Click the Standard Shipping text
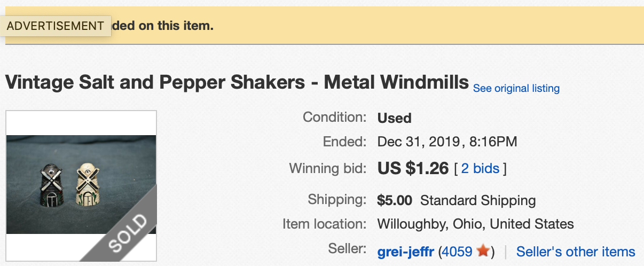This screenshot has height=266, width=644. point(478,201)
